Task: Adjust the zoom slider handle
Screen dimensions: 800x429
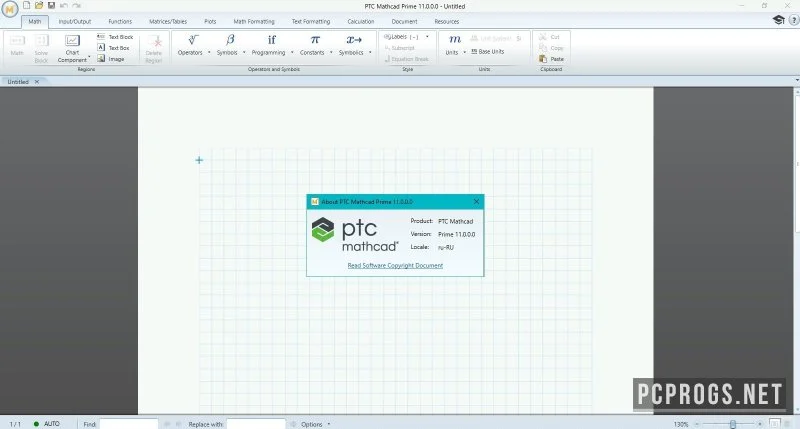Action: (x=733, y=424)
